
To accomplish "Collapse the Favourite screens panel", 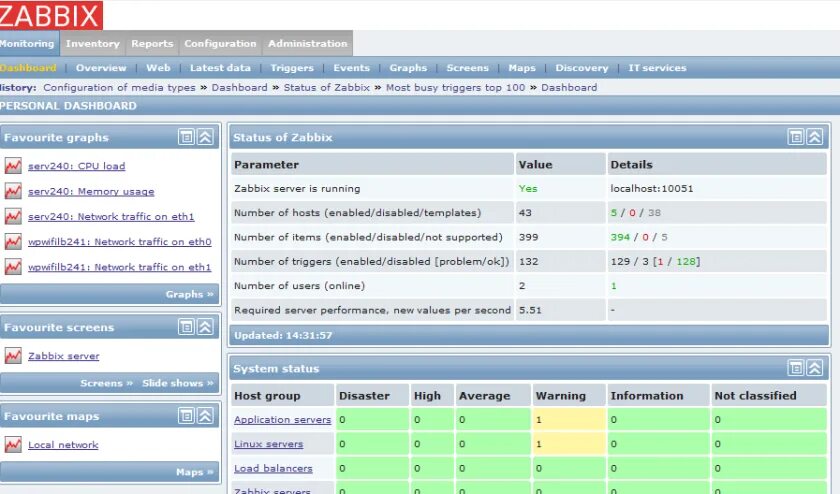I will [205, 327].
